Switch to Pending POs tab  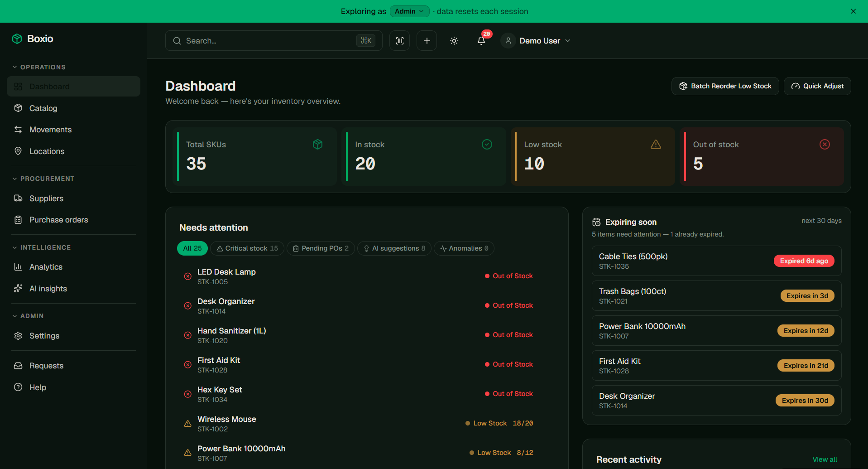(321, 248)
